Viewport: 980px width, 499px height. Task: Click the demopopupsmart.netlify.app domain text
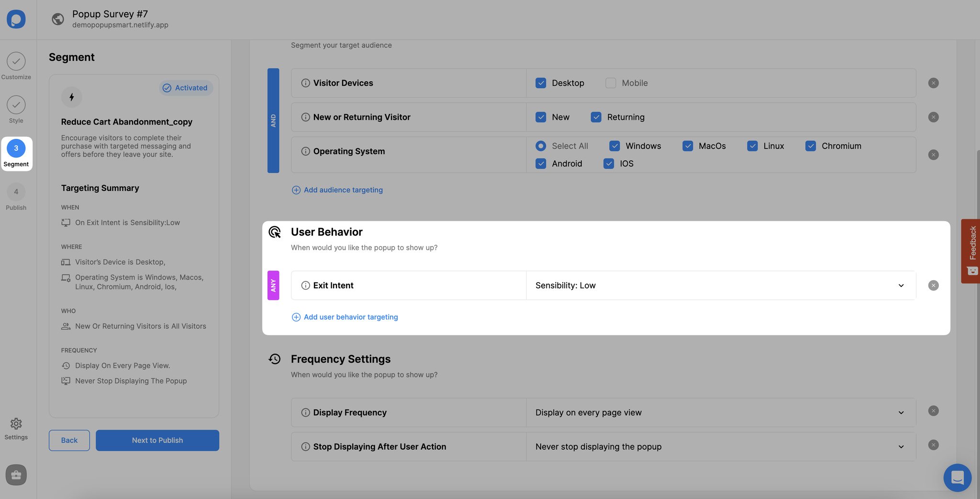click(120, 25)
